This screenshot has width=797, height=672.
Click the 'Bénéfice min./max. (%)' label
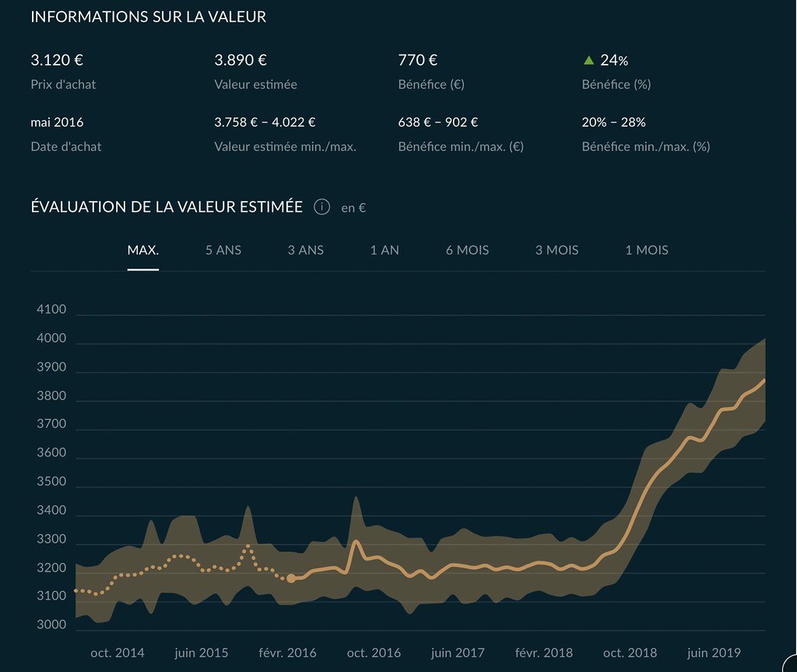pyautogui.click(x=646, y=146)
